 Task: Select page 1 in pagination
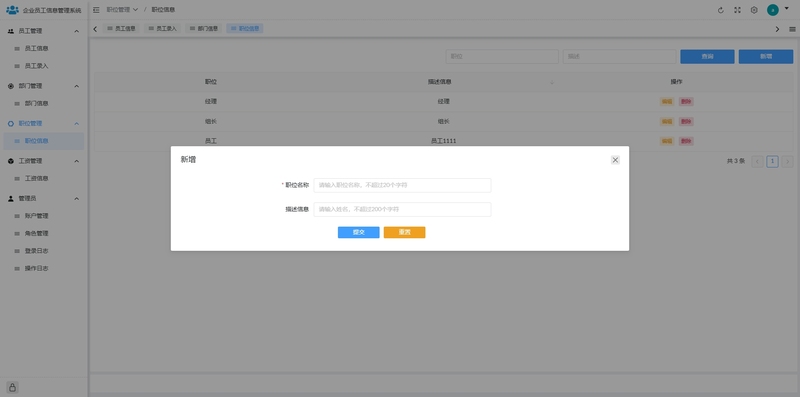click(772, 162)
